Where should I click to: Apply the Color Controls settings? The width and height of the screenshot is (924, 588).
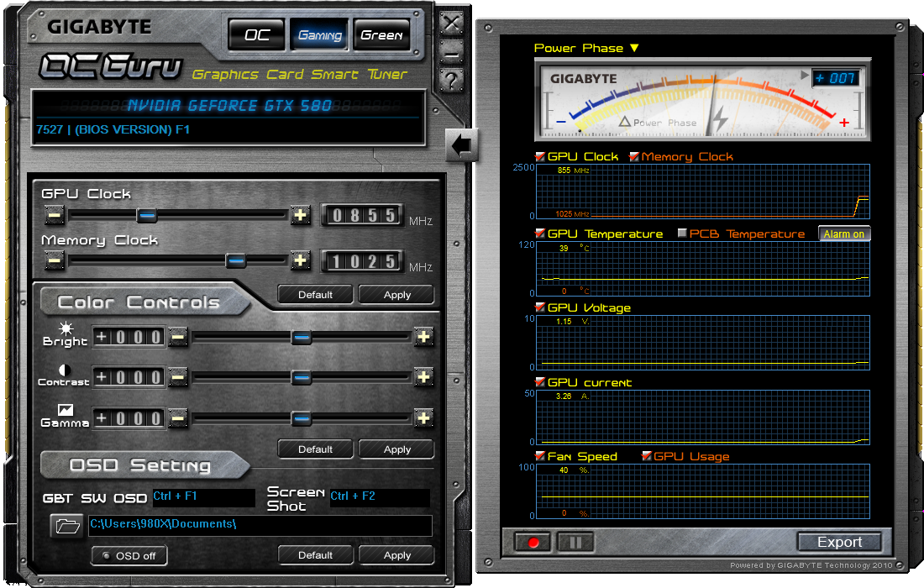click(396, 449)
